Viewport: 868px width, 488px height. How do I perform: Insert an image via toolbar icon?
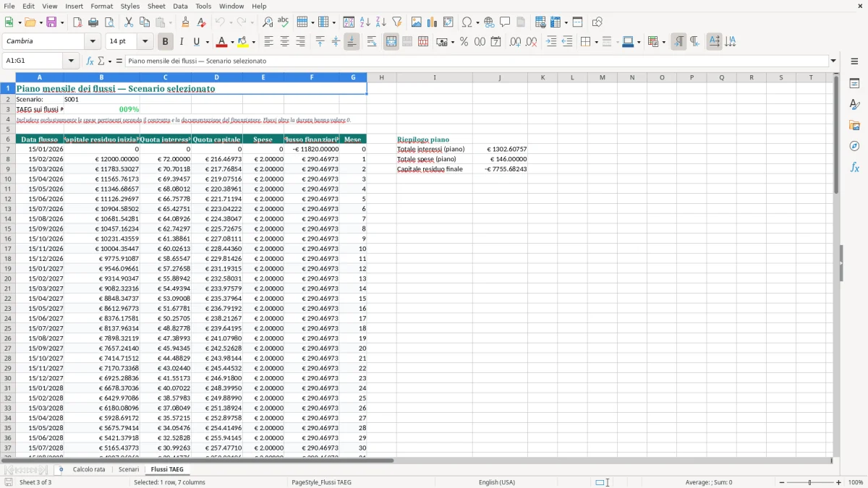(417, 22)
